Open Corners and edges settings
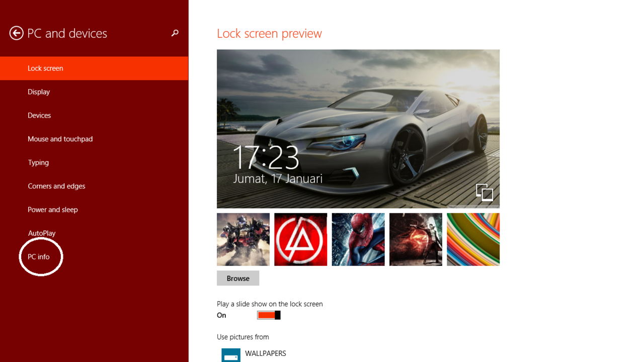Viewport: 644px width, 362px height. pyautogui.click(x=56, y=186)
